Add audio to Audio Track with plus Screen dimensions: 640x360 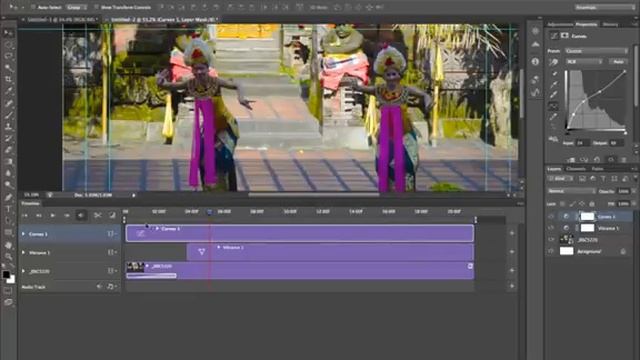[512, 286]
